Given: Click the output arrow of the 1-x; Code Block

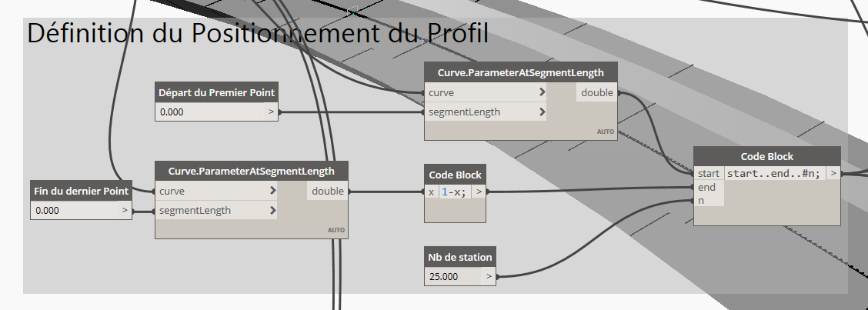Looking at the screenshot, I should [479, 192].
